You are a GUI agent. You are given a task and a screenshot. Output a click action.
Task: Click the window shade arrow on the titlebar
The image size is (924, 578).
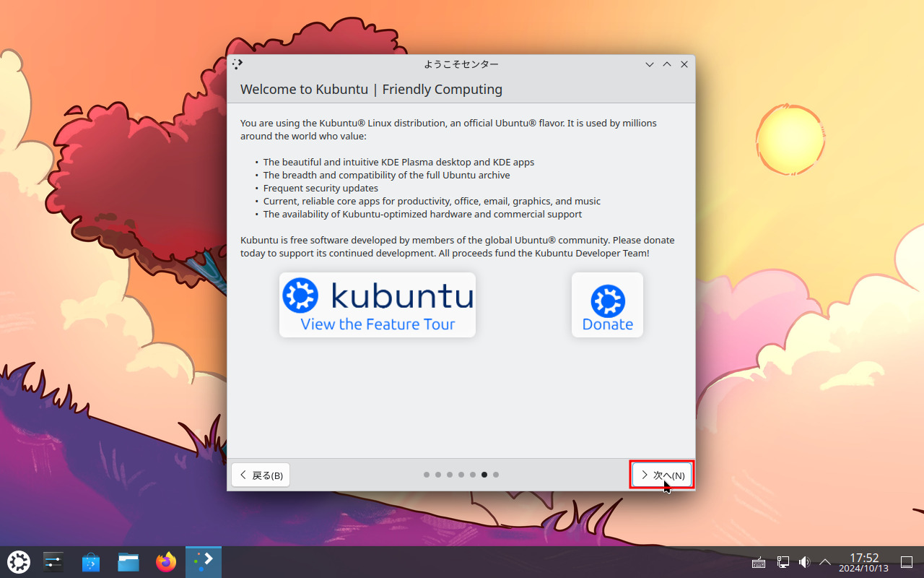[x=667, y=64]
